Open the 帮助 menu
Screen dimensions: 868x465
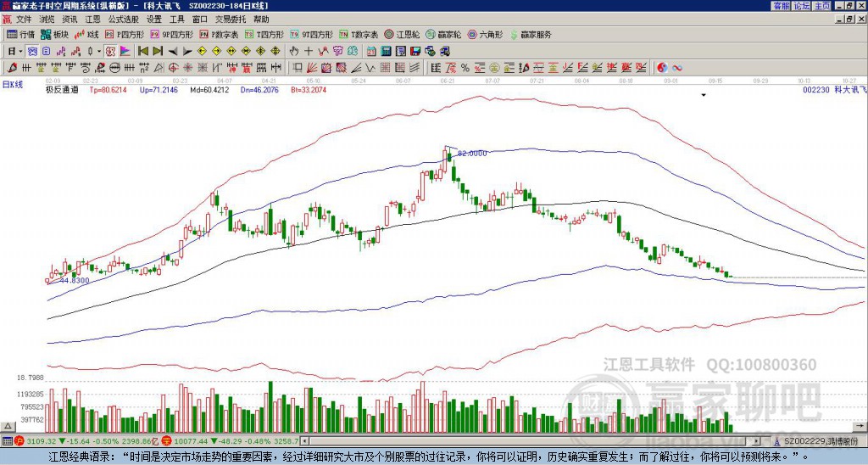point(261,20)
